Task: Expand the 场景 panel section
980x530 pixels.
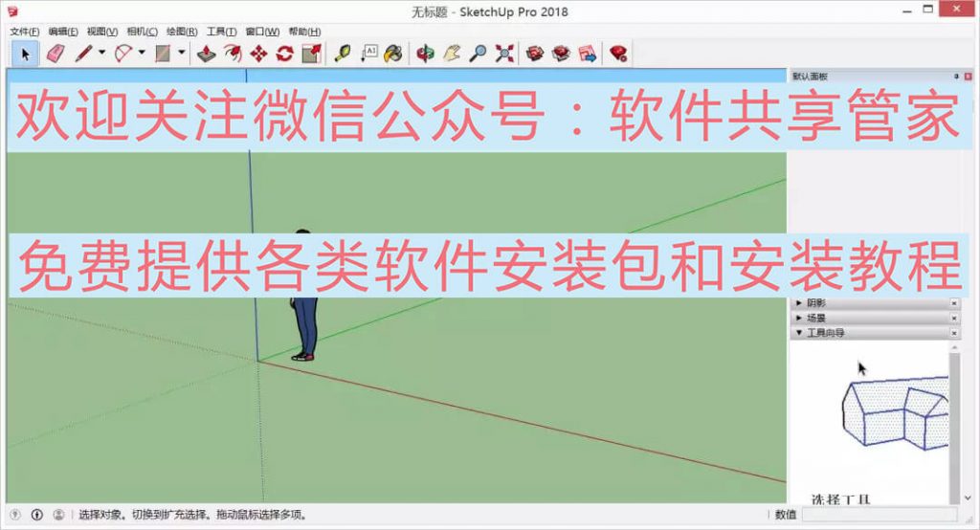Action: 799,318
